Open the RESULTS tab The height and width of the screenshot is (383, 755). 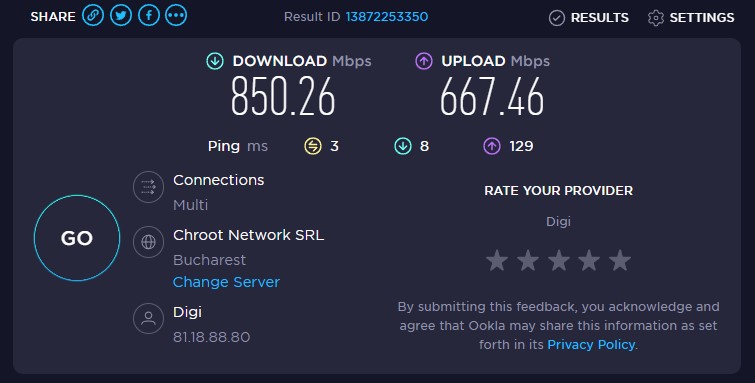pos(588,18)
